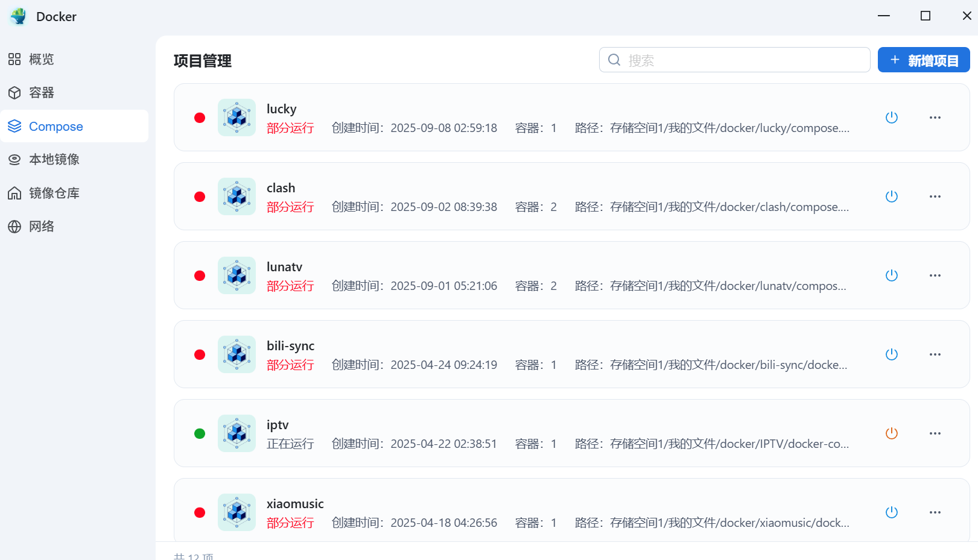Open the xiaomusic project name
This screenshot has height=560, width=978.
pyautogui.click(x=295, y=504)
